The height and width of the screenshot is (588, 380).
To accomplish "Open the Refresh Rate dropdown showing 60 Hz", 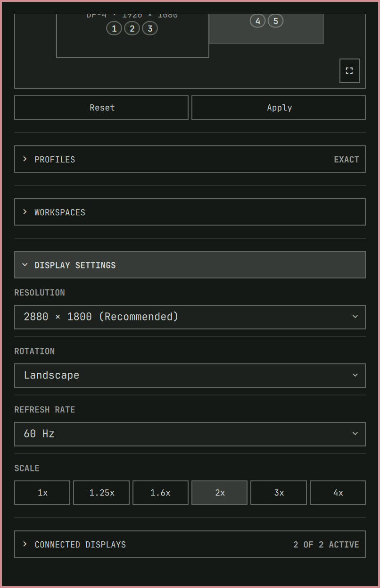I will 190,434.
